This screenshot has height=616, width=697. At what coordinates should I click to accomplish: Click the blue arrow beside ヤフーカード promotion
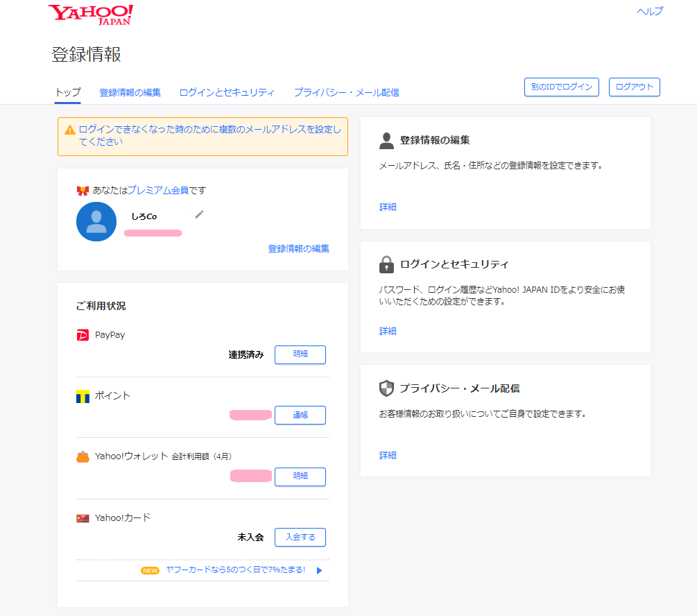coord(320,570)
